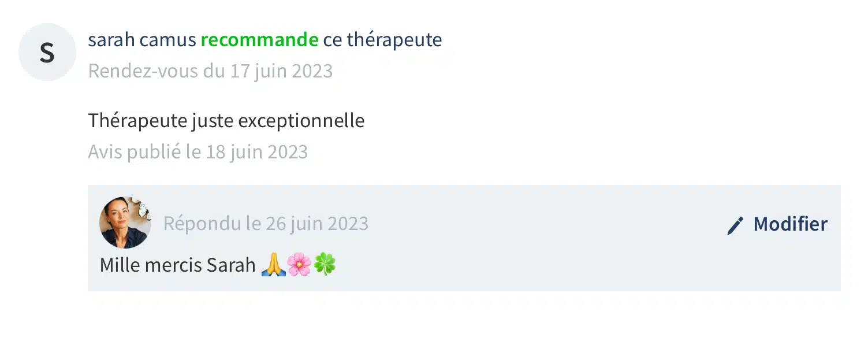Click the Modifier button to edit the reply

pyautogui.click(x=777, y=224)
